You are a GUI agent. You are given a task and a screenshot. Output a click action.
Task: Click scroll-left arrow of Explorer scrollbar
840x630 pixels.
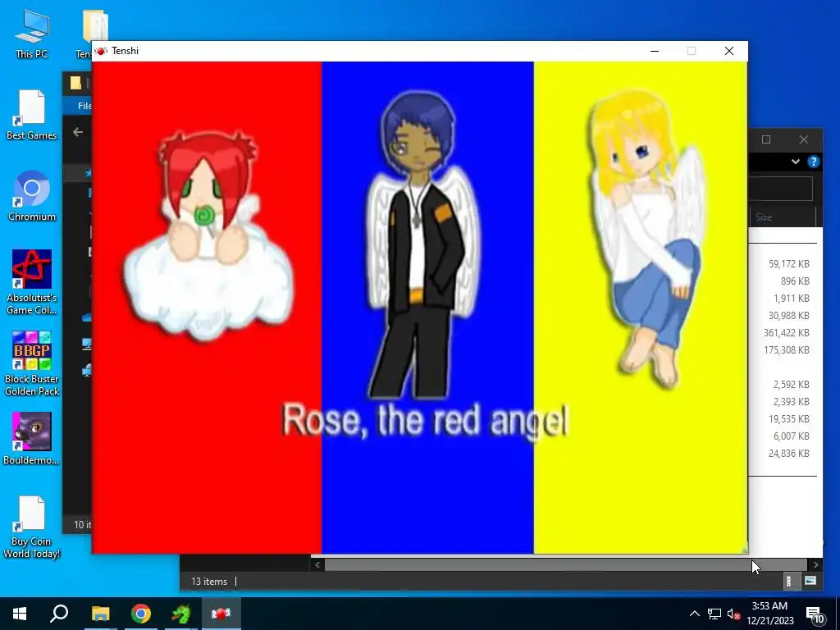tap(317, 564)
